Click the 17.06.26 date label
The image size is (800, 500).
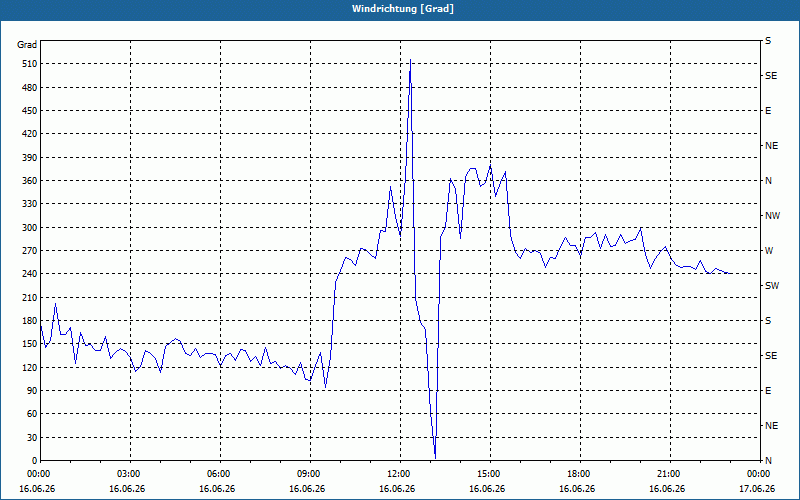coord(757,489)
